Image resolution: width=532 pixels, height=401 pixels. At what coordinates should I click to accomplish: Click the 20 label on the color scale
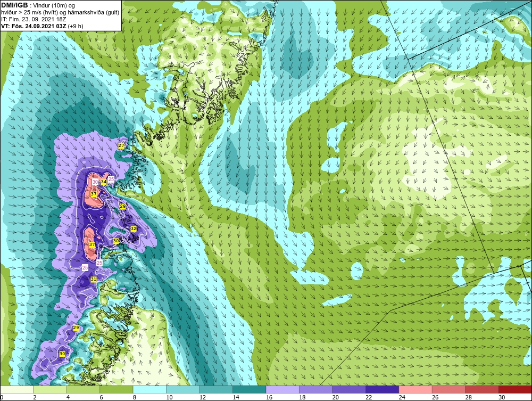tap(336, 397)
